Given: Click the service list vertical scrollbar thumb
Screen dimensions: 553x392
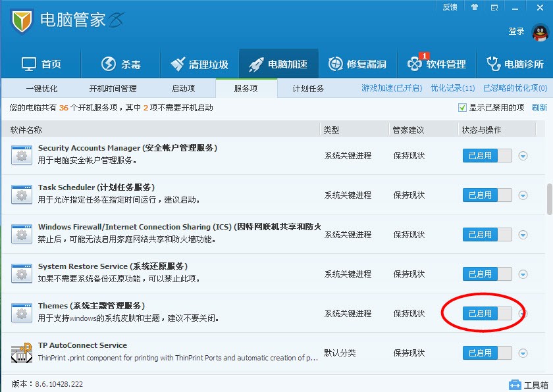Looking at the screenshot, I should click(x=550, y=199).
